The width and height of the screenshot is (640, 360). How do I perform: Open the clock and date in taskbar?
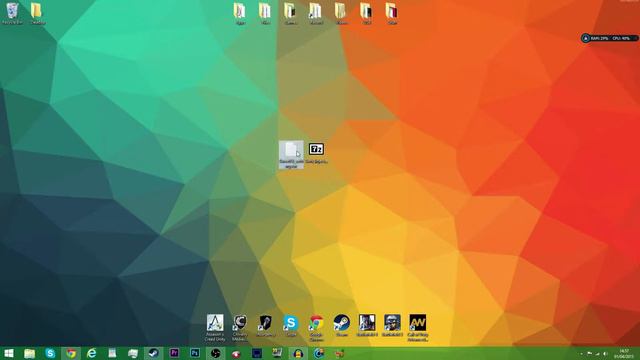tap(624, 353)
